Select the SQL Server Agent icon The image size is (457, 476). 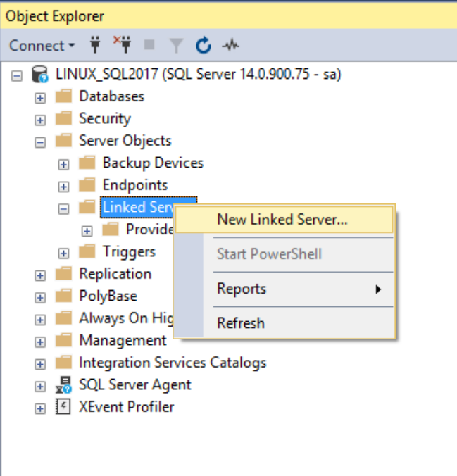pyautogui.click(x=63, y=385)
